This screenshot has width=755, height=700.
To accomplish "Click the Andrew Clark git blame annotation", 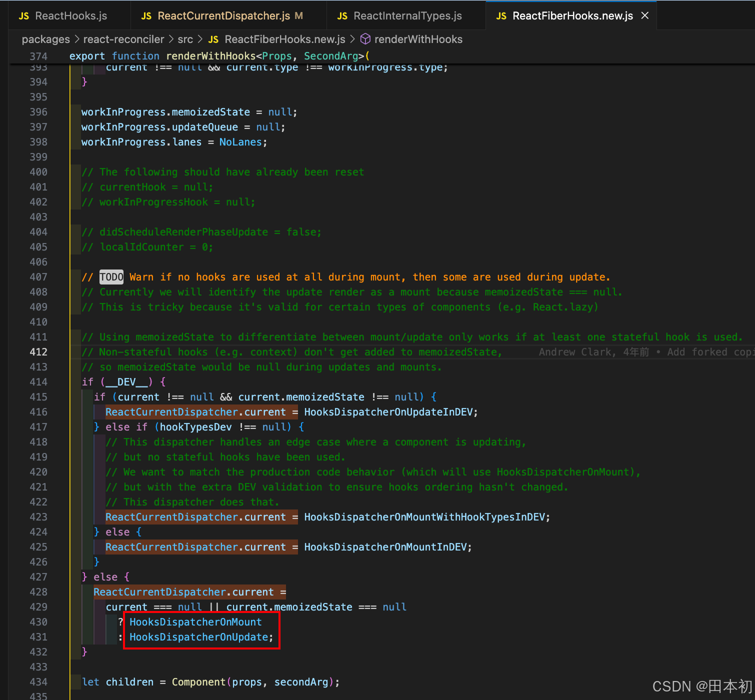I will click(x=646, y=352).
